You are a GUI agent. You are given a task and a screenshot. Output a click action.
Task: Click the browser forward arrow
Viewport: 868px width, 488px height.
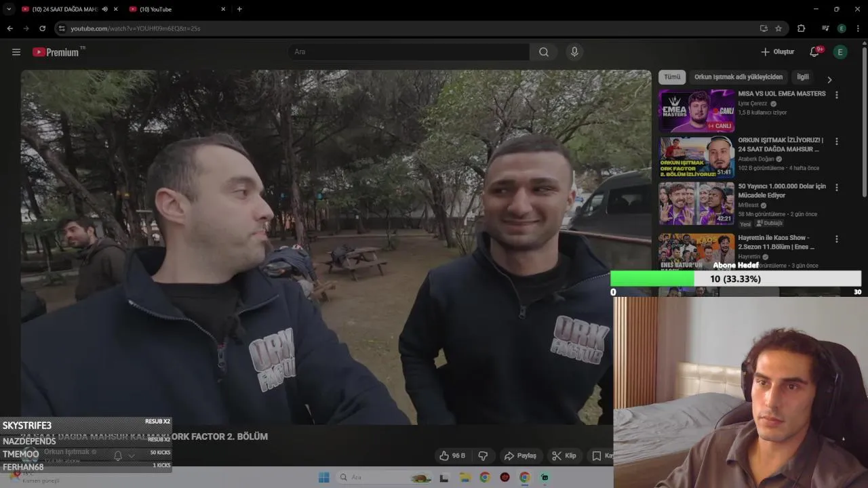point(26,28)
